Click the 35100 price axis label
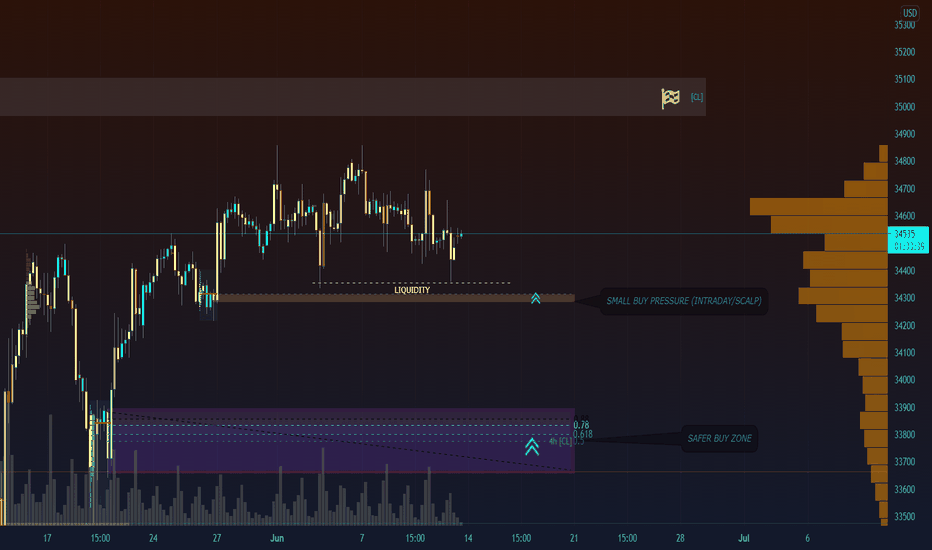Viewport: 932px width, 550px height. [x=905, y=79]
